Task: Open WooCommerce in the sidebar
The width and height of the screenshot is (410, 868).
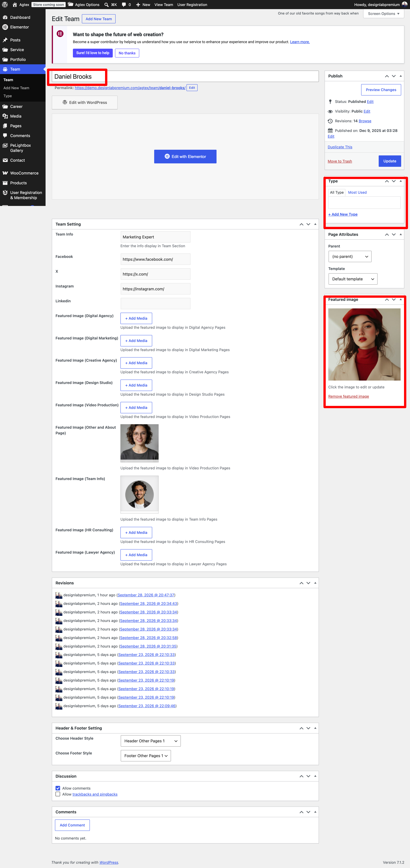Action: (23, 173)
